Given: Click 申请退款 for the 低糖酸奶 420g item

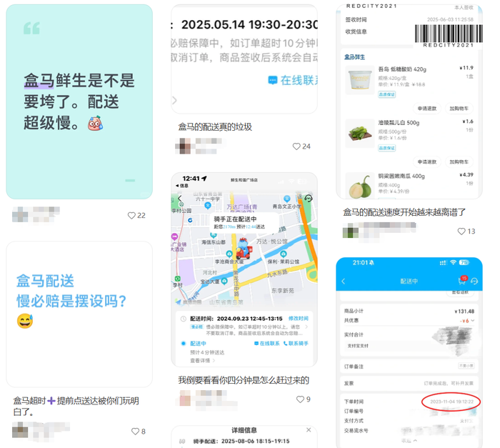Looking at the screenshot, I should pyautogui.click(x=427, y=109).
